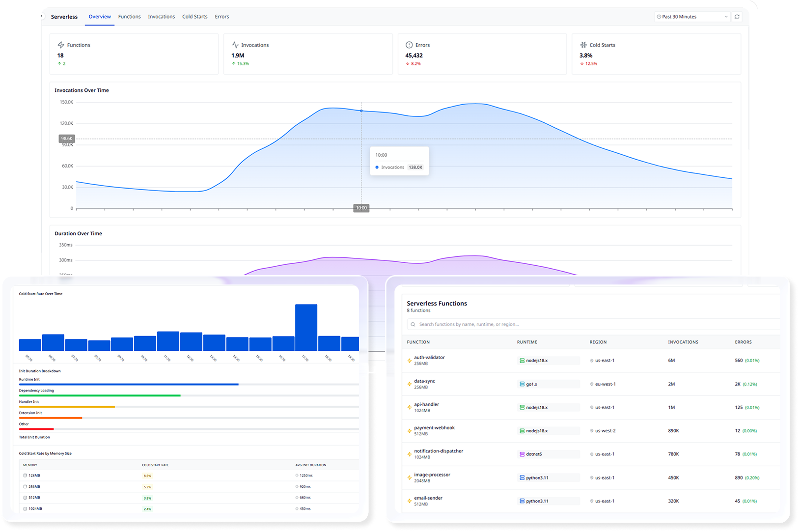This screenshot has width=799, height=532.
Task: Select the tallest bar in the Cold Start Rate chart
Action: [x=306, y=327]
